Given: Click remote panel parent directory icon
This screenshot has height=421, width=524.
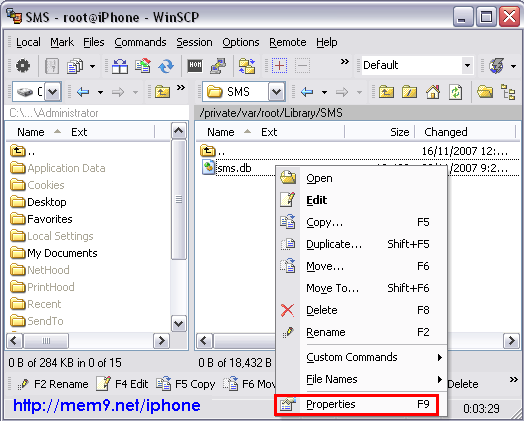Looking at the screenshot, I should 386,92.
